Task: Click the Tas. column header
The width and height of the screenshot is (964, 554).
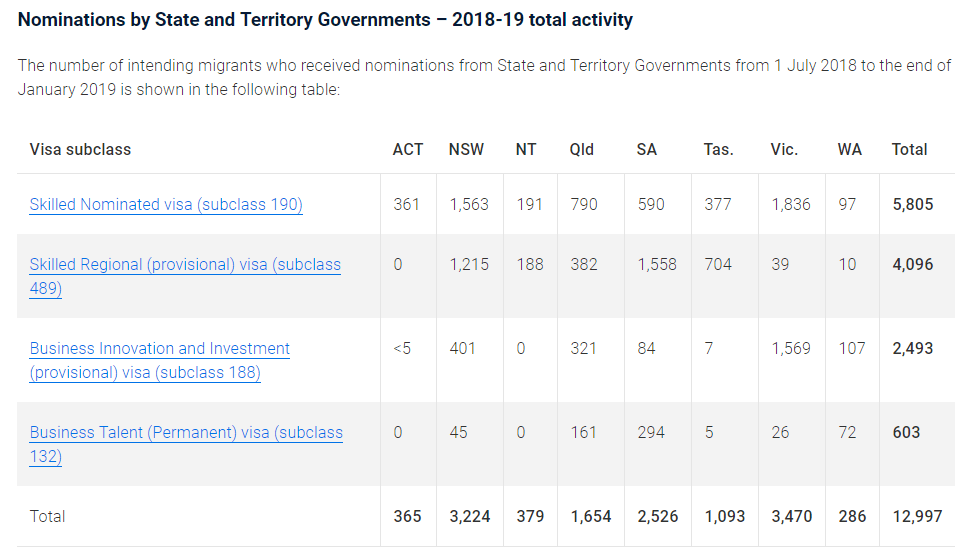Action: pos(718,150)
